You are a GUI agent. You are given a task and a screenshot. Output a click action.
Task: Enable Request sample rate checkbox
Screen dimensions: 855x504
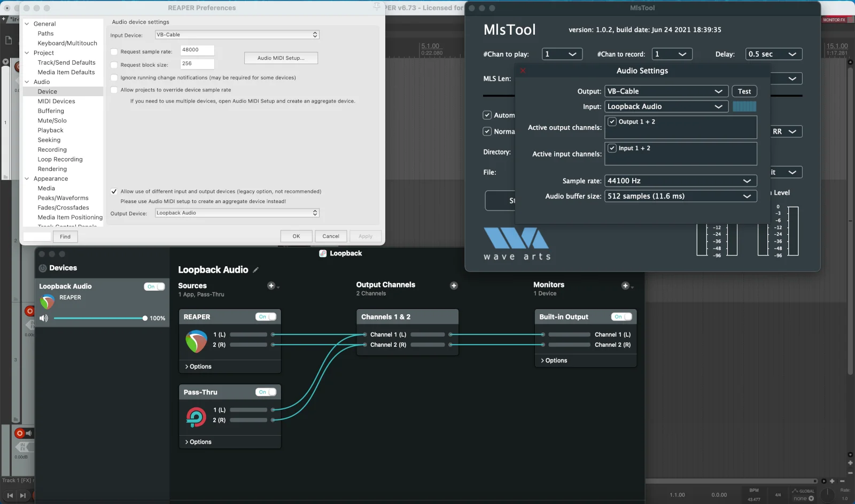click(114, 52)
